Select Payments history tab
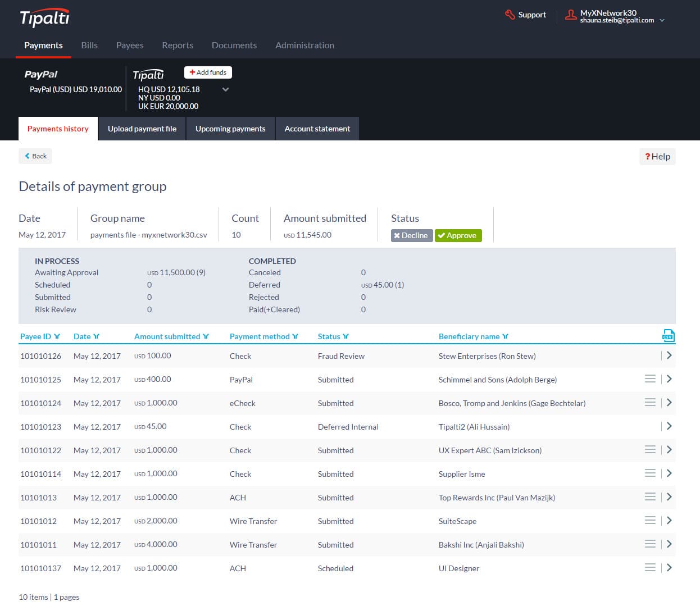 [x=58, y=129]
